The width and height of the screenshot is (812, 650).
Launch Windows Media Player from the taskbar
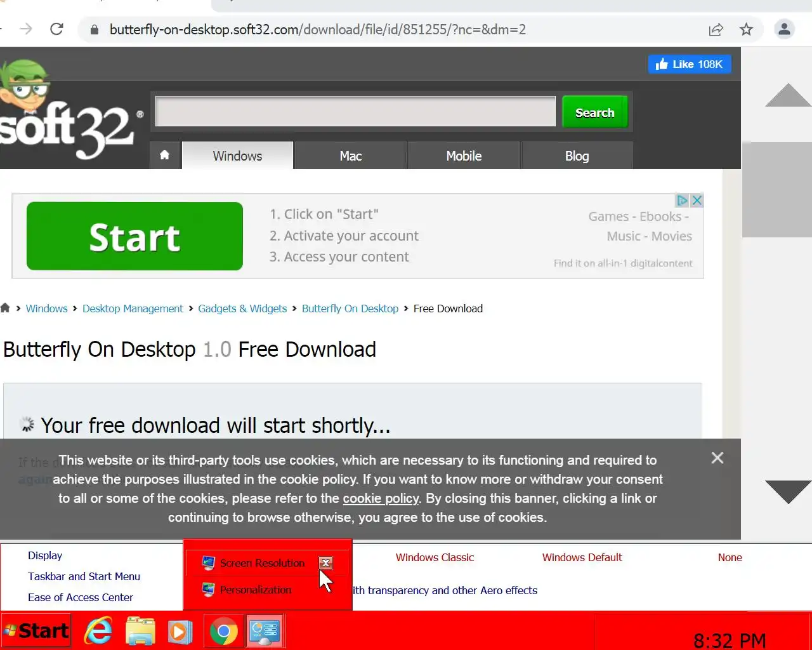click(x=180, y=631)
